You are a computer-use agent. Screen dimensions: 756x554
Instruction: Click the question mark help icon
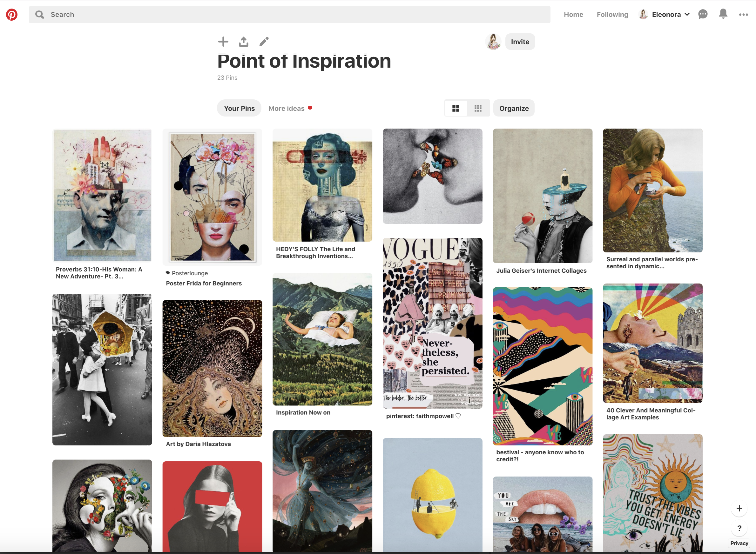tap(739, 529)
